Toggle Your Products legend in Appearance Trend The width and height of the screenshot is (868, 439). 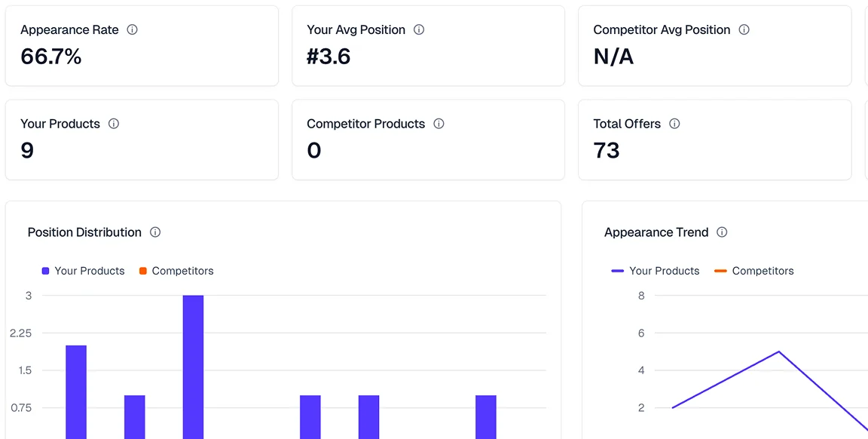pyautogui.click(x=664, y=271)
